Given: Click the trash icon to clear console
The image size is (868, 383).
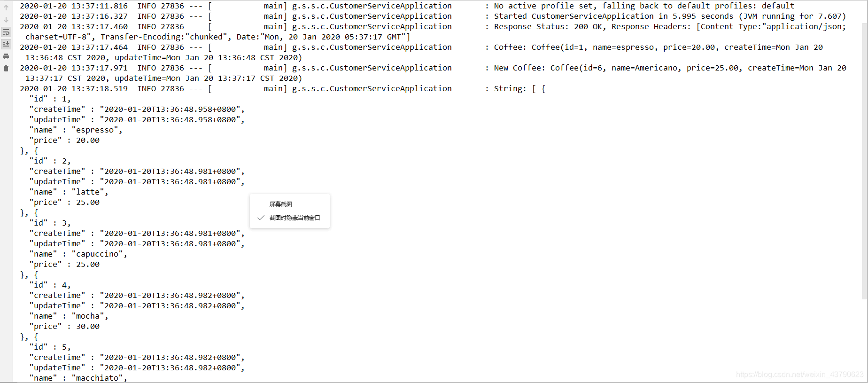Looking at the screenshot, I should tap(6, 69).
